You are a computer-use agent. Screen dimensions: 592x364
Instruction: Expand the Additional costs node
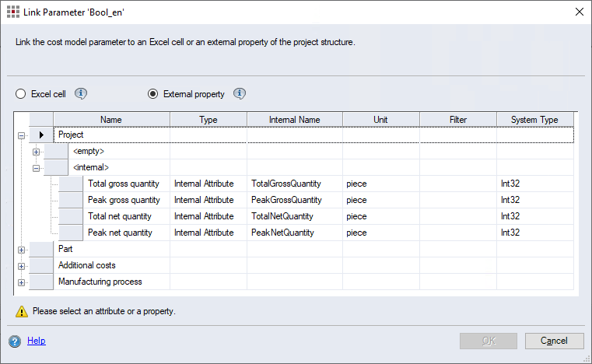pyautogui.click(x=21, y=266)
